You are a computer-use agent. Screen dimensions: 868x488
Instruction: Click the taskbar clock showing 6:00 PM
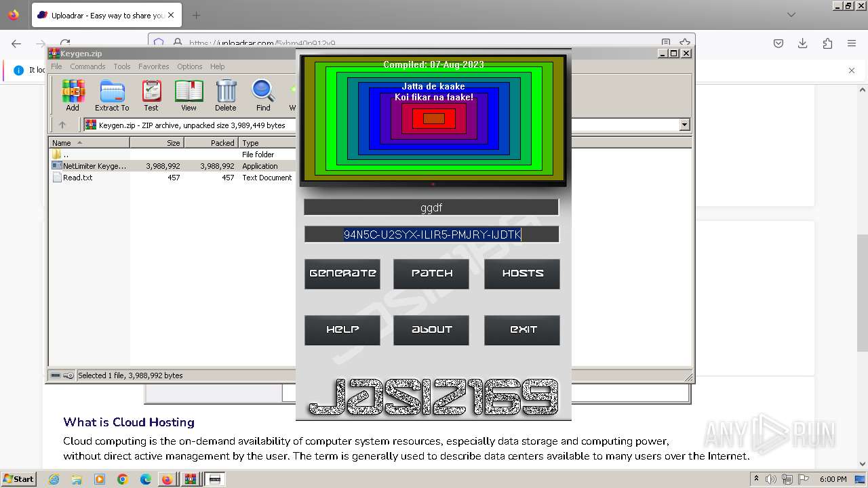coord(833,479)
